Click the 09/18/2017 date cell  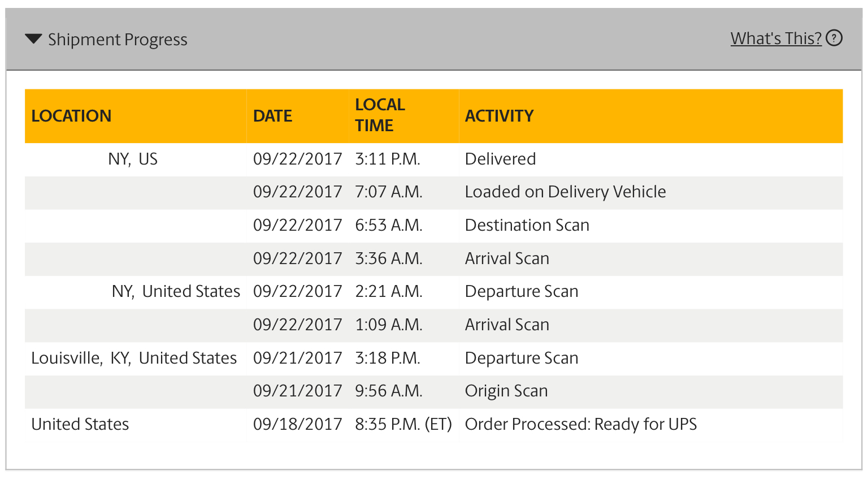(297, 424)
